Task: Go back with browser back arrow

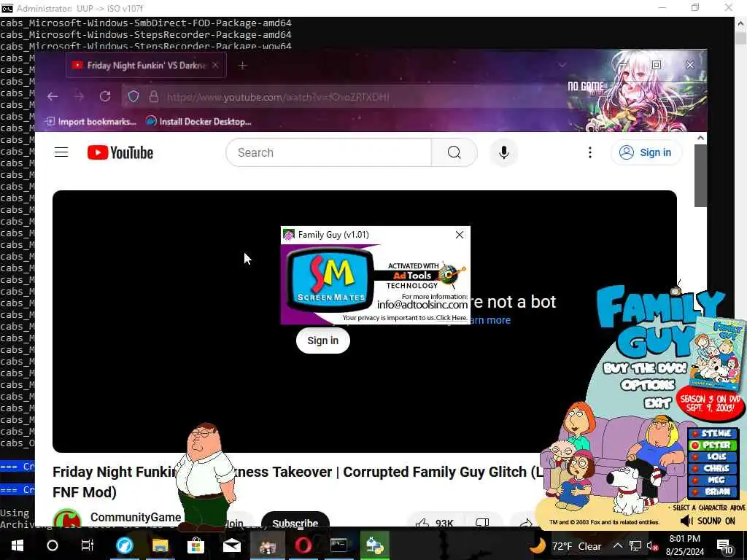Action: [53, 97]
